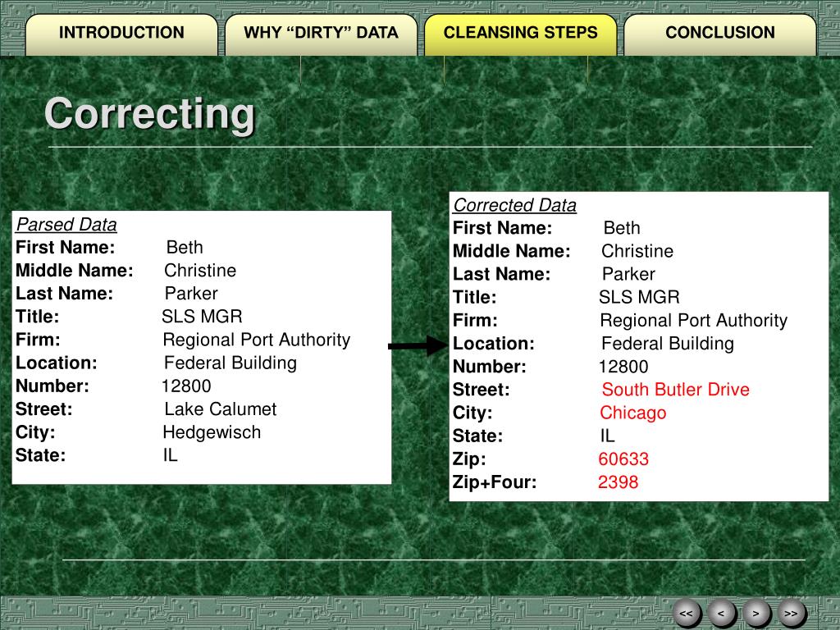Click Federal Building in Corrected Data

point(668,344)
